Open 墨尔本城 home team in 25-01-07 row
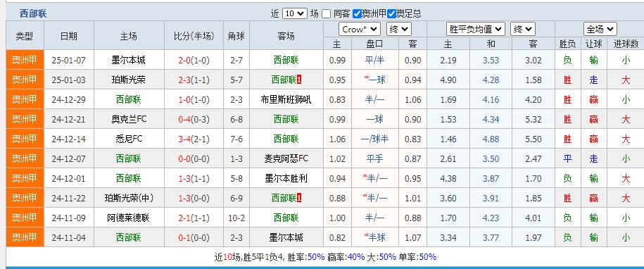The width and height of the screenshot is (644, 269). coord(129,61)
